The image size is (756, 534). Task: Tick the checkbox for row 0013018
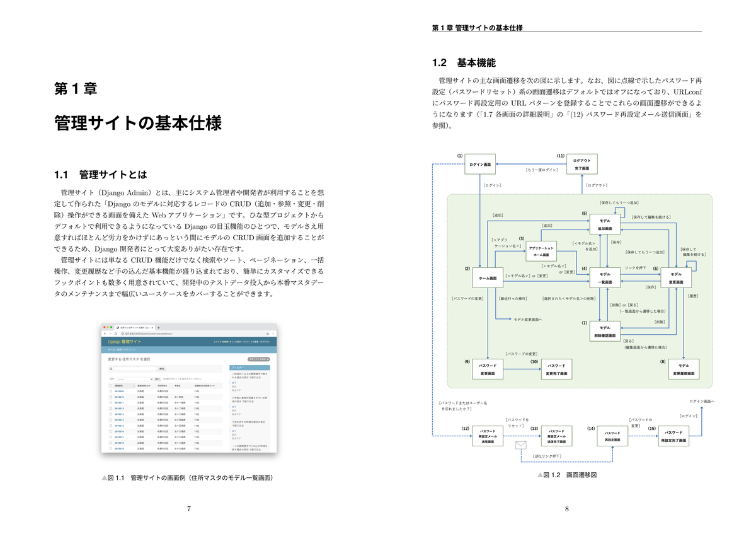tap(111, 443)
